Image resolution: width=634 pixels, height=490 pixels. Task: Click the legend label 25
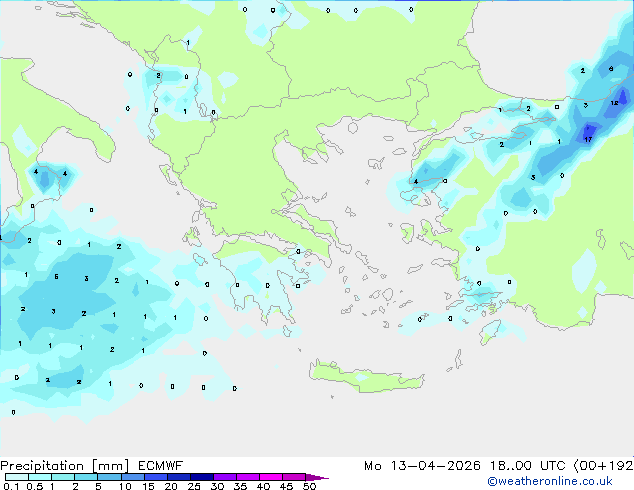194,486
